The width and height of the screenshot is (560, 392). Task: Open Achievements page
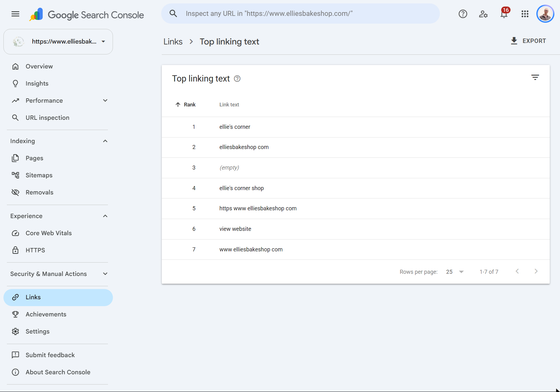pyautogui.click(x=58, y=314)
